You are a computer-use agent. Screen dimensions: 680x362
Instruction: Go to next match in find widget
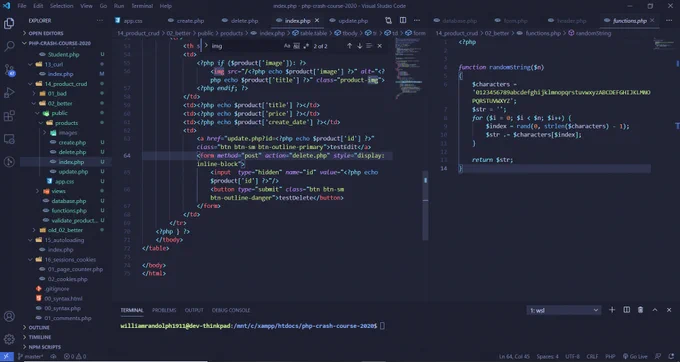[359, 46]
